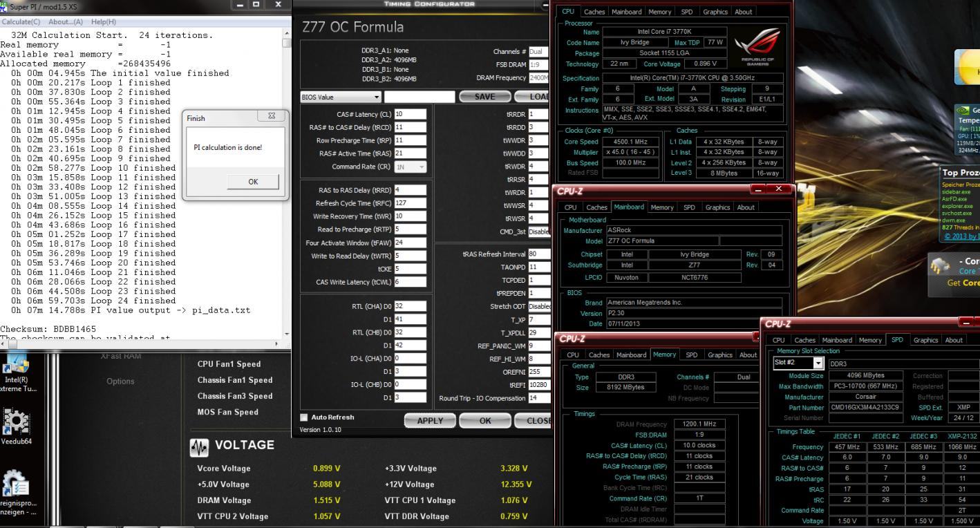Click Part Number CMD16GX3M4A2133C9 in SPD window
Image resolution: width=980 pixels, height=528 pixels.
tap(865, 407)
